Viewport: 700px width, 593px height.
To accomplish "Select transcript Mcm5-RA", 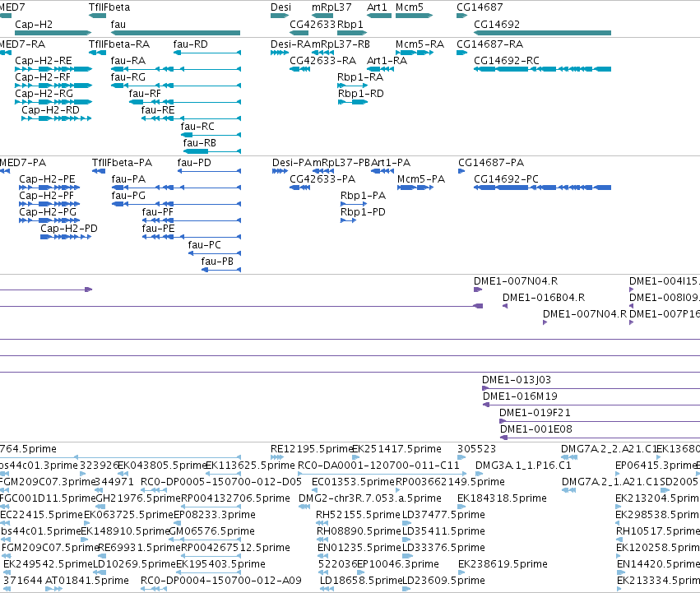I will 415,53.
